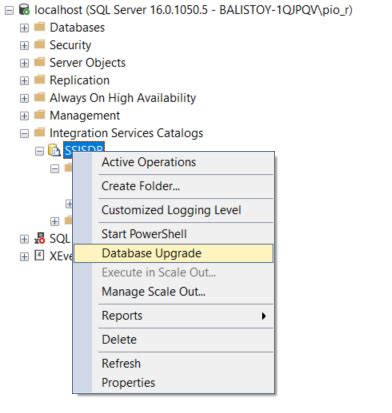This screenshot has height=413, width=392.
Task: Click the SQL Server Agent icon
Action: (39, 238)
